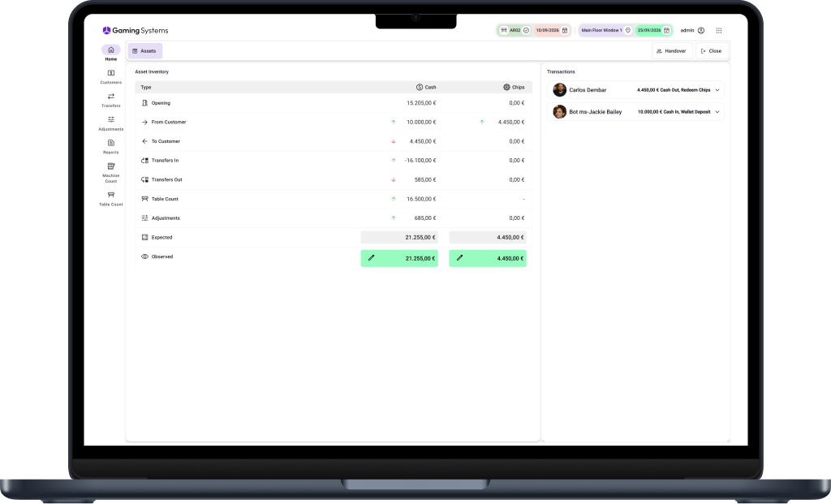Open the Adjustments section in sidebar
The image size is (831, 504).
(x=110, y=123)
